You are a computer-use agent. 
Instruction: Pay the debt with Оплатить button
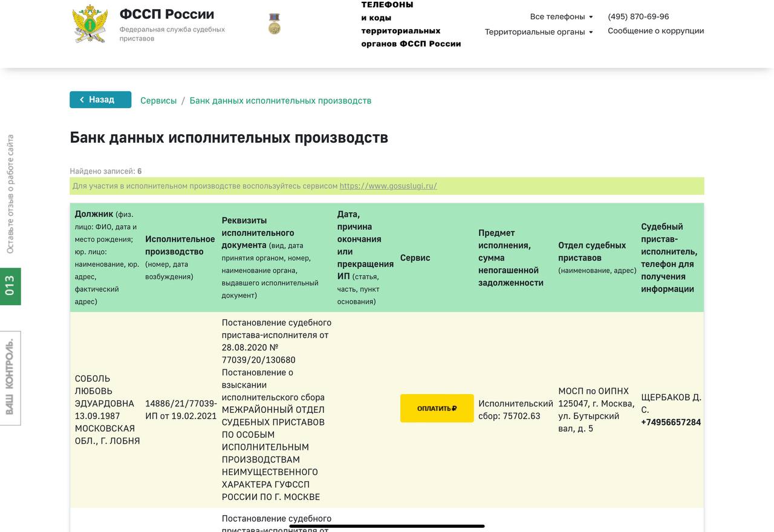click(437, 408)
